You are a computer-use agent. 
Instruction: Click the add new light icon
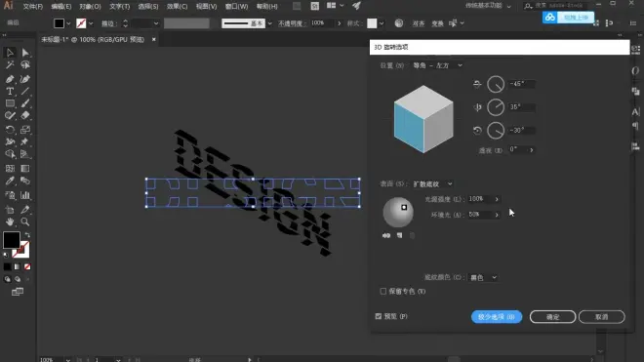(x=400, y=235)
